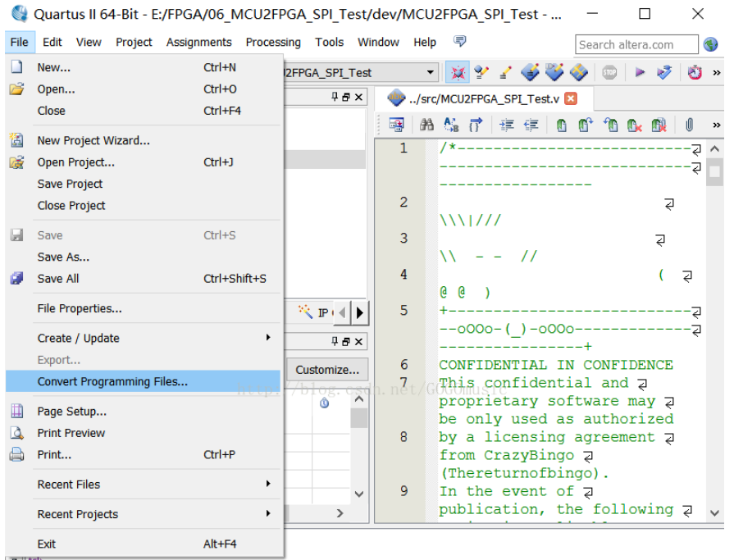Click the Decrease Indent icon
Image resolution: width=734 pixels, height=560 pixels.
pyautogui.click(x=531, y=125)
